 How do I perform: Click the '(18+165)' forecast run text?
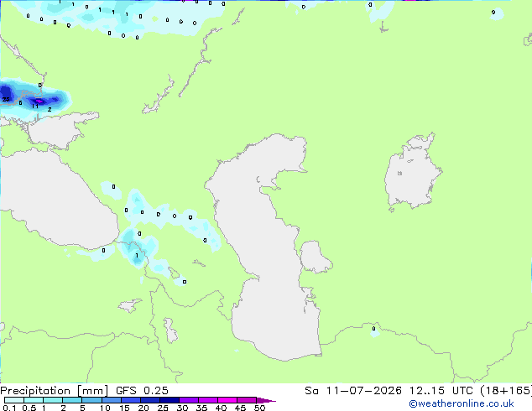coord(506,391)
